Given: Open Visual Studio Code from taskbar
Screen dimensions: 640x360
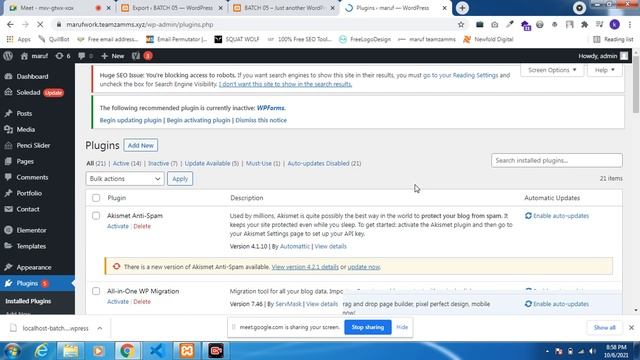Looking at the screenshot, I should coord(157,351).
